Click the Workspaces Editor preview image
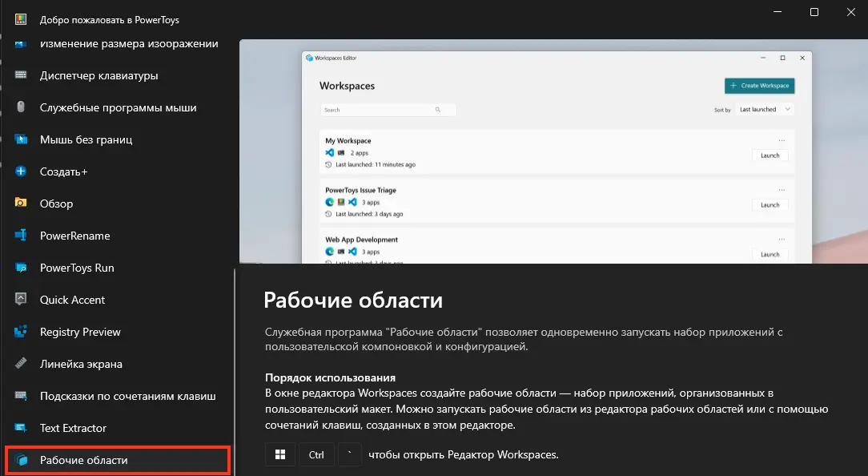Image resolution: width=868 pixels, height=476 pixels. point(553,151)
